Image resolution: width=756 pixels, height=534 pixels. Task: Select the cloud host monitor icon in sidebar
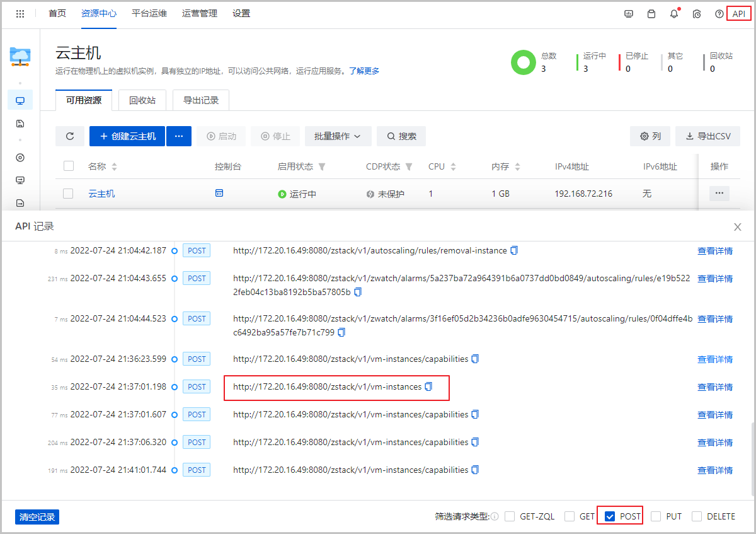click(20, 100)
